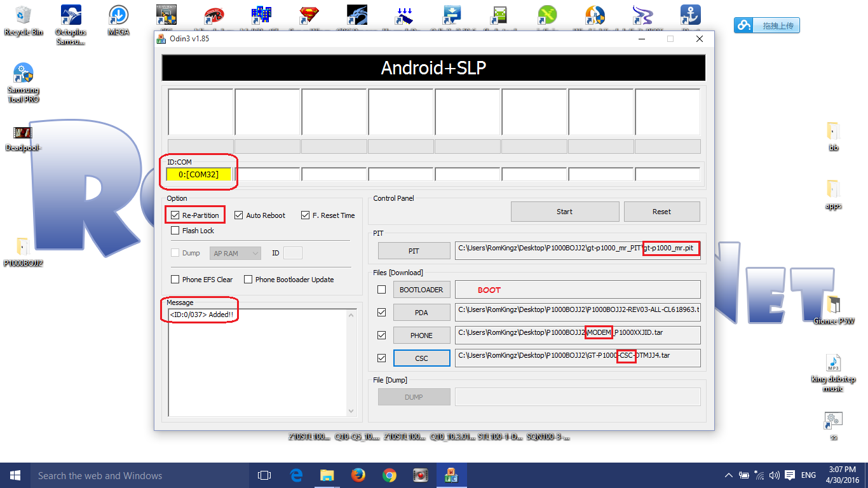Switch to Odin3 via its taskbar icon
This screenshot has width=868, height=488.
click(x=451, y=475)
